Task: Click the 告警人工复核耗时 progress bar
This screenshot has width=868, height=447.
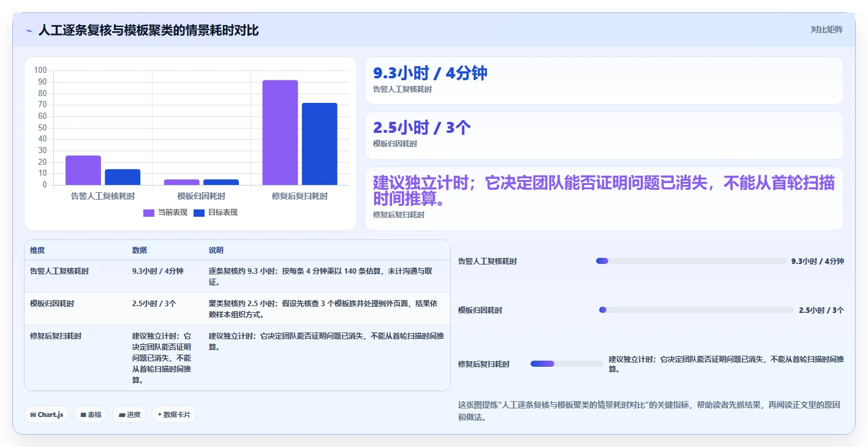Action: (691, 261)
